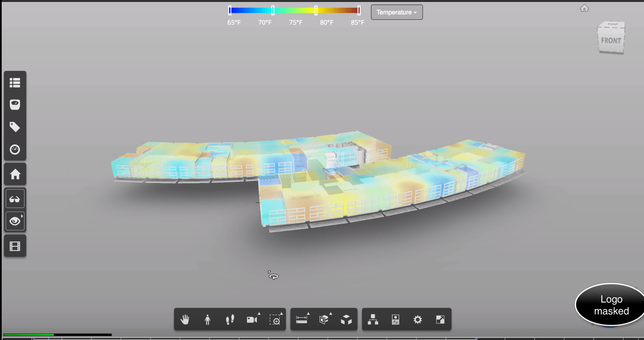Open the tag panel in the sidebar

pos(15,127)
